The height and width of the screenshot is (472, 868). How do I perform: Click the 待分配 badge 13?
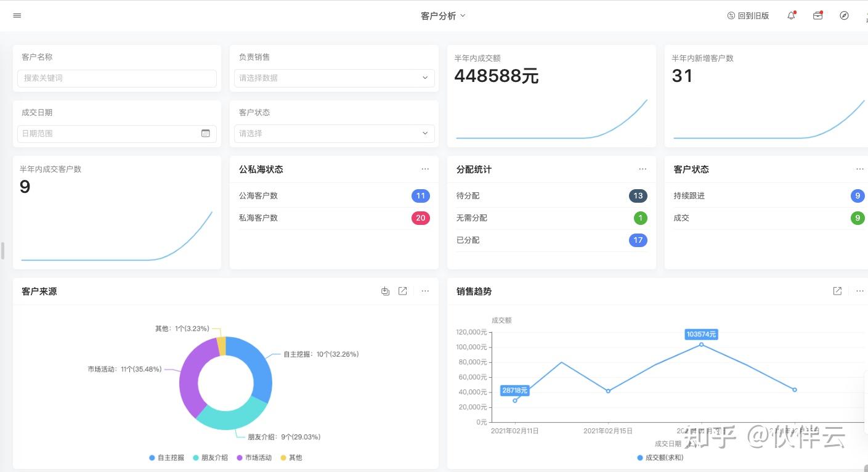638,196
